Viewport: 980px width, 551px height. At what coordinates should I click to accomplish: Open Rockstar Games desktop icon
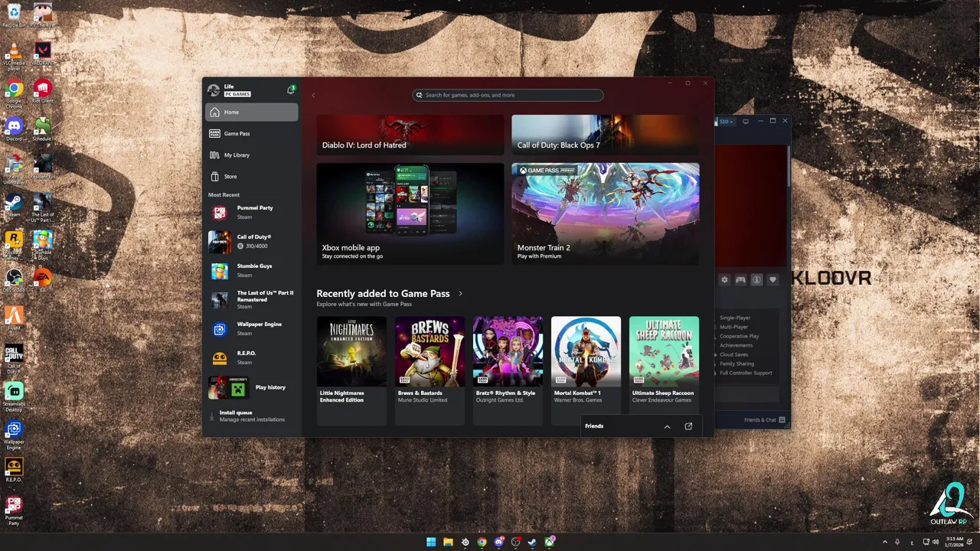[x=14, y=245]
